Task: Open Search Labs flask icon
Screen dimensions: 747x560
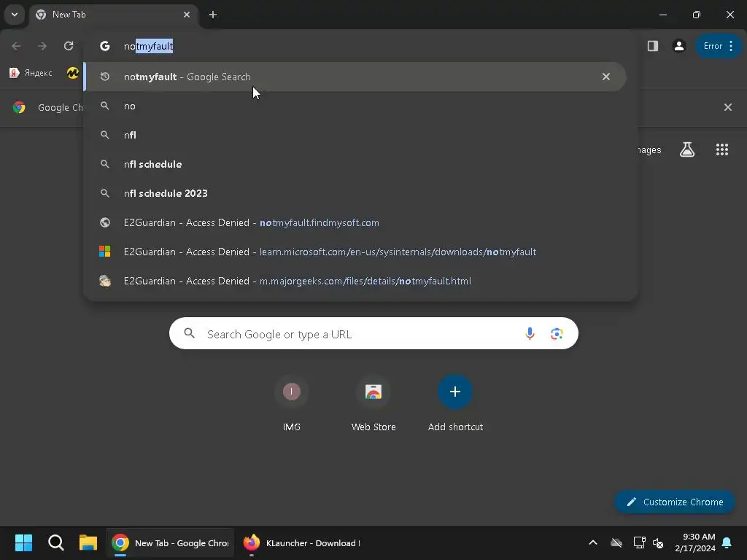Action: [687, 149]
